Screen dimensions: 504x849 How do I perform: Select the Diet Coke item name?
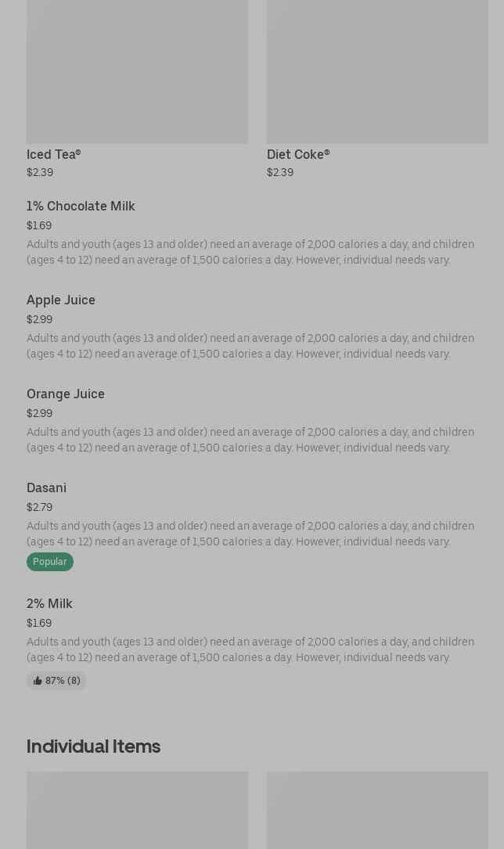pos(298,155)
